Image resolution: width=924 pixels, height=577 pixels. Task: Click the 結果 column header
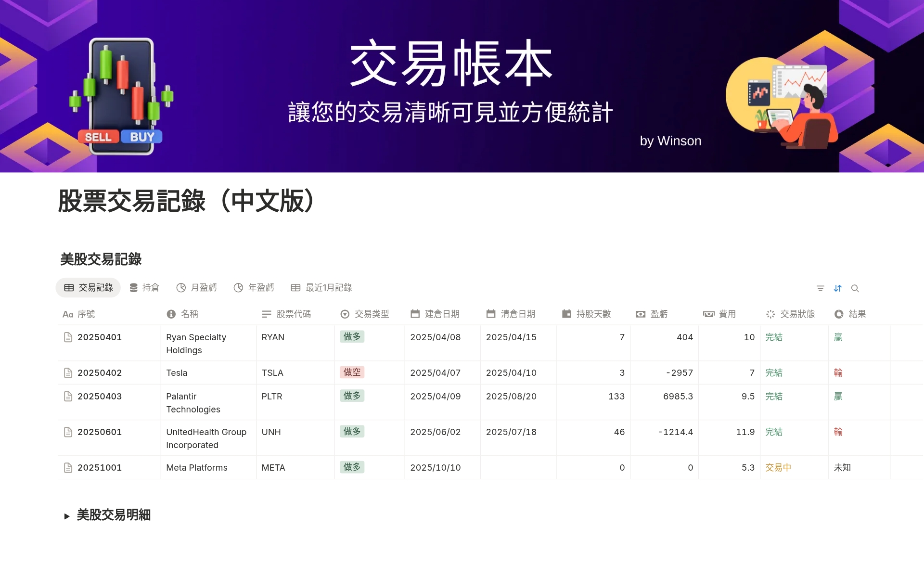(x=857, y=314)
